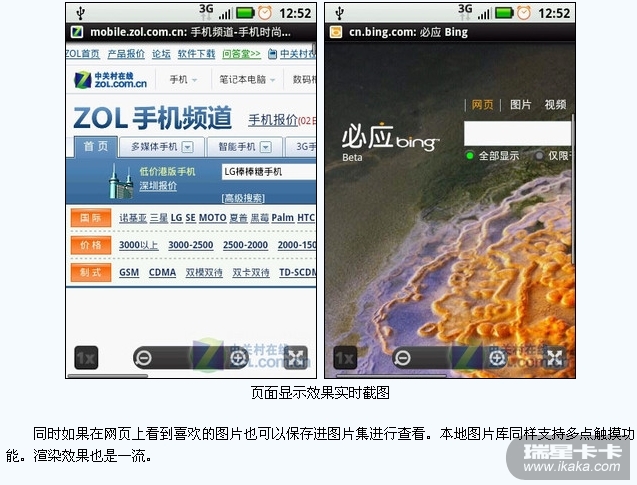The height and width of the screenshot is (485, 637).
Task: Click the Bing search input box
Action: pos(518,133)
